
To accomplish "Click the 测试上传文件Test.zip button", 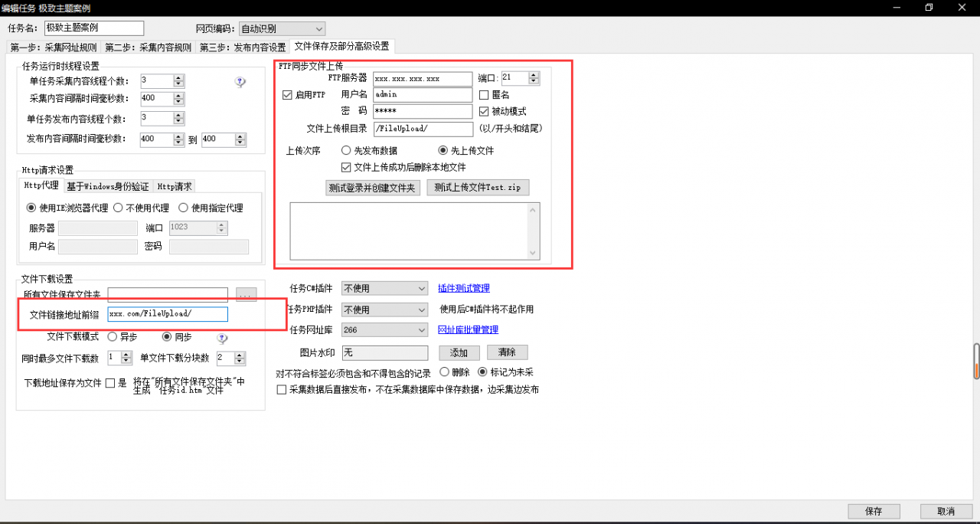I will (x=478, y=187).
